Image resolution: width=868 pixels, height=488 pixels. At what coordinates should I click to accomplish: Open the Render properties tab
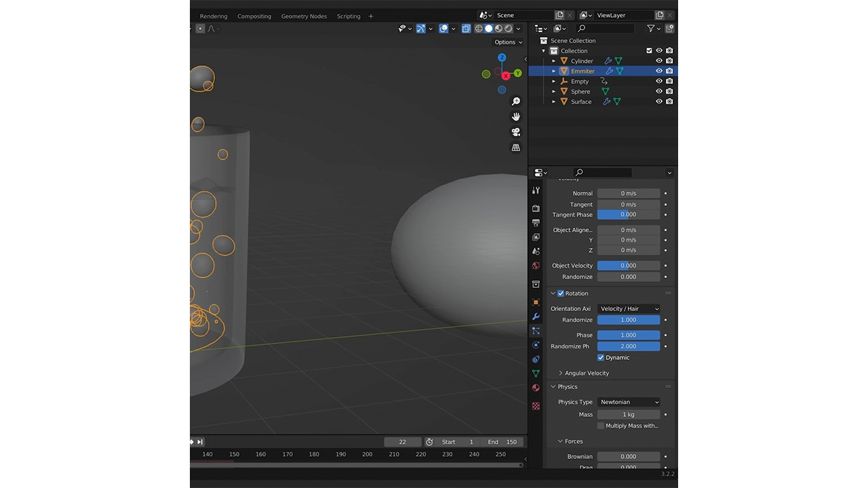[x=536, y=208]
